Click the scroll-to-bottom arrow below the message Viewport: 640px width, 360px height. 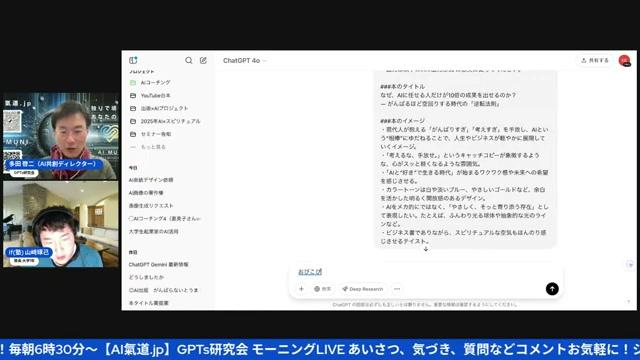pyautogui.click(x=426, y=249)
